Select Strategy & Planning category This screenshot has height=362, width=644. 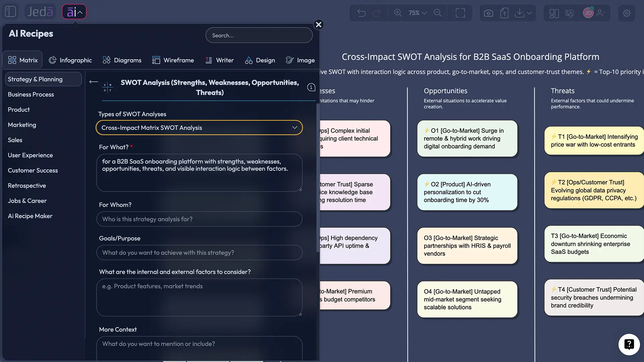pyautogui.click(x=43, y=79)
